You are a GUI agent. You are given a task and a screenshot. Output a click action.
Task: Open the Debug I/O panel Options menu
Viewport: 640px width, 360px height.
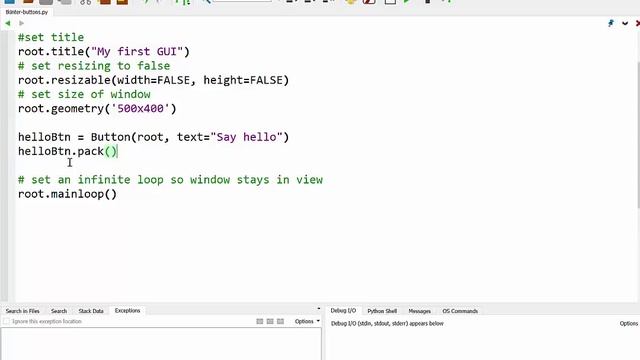[629, 323]
